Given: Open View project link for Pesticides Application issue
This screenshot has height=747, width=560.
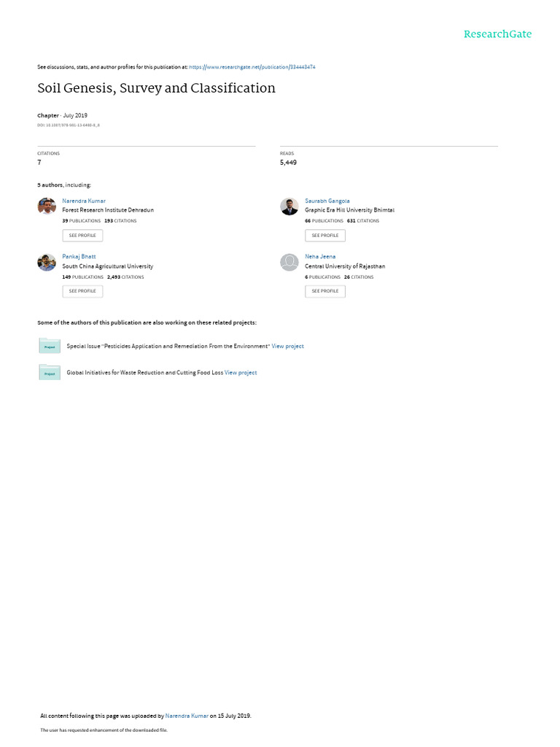Looking at the screenshot, I should [287, 347].
